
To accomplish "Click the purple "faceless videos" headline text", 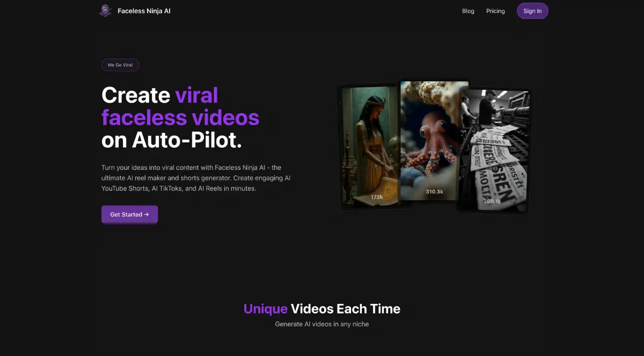I will [180, 117].
